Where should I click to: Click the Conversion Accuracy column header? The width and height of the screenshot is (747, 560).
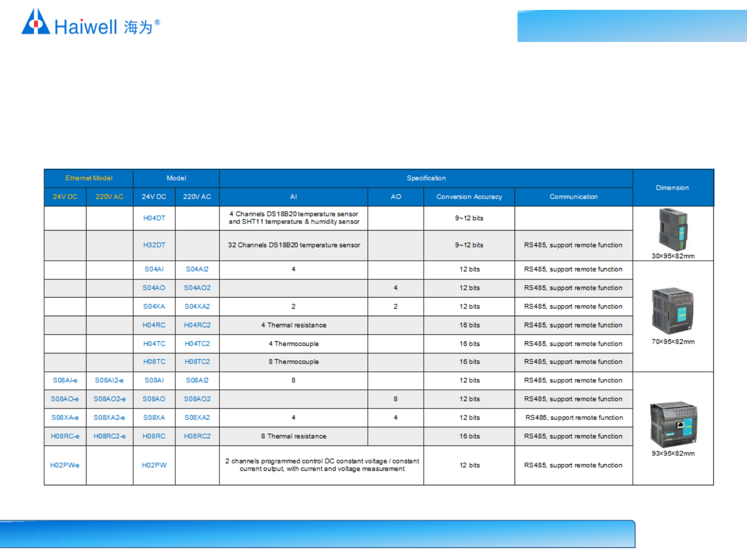coord(469,197)
